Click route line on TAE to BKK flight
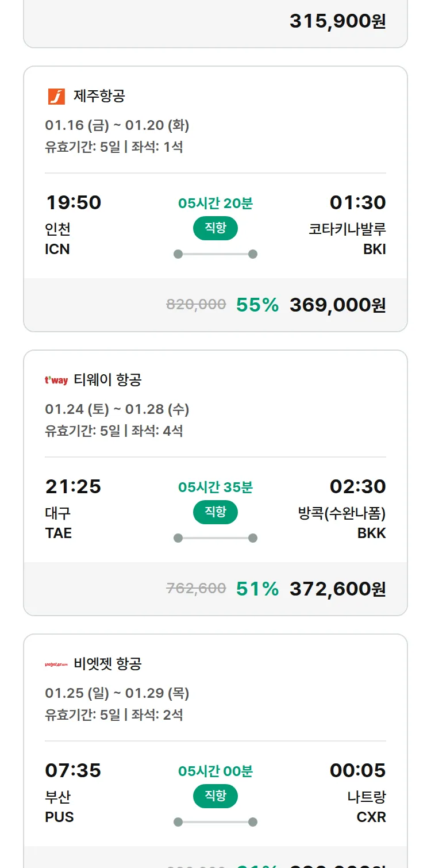Viewport: 431px width, 868px height. [215, 538]
